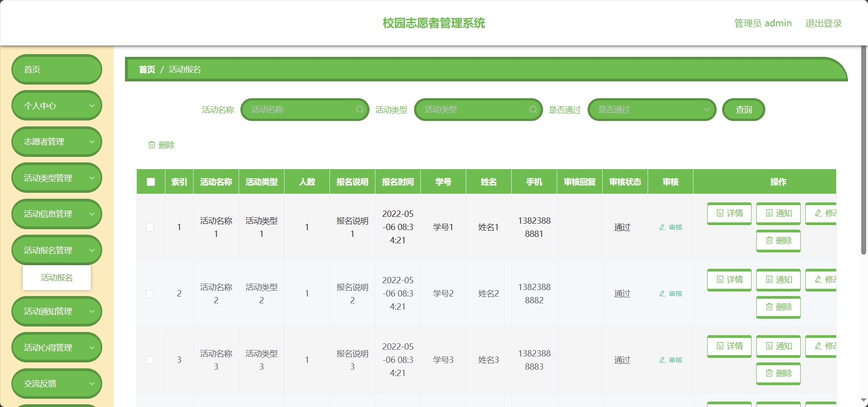Expand 活动心得管理 sidebar menu

click(x=57, y=347)
